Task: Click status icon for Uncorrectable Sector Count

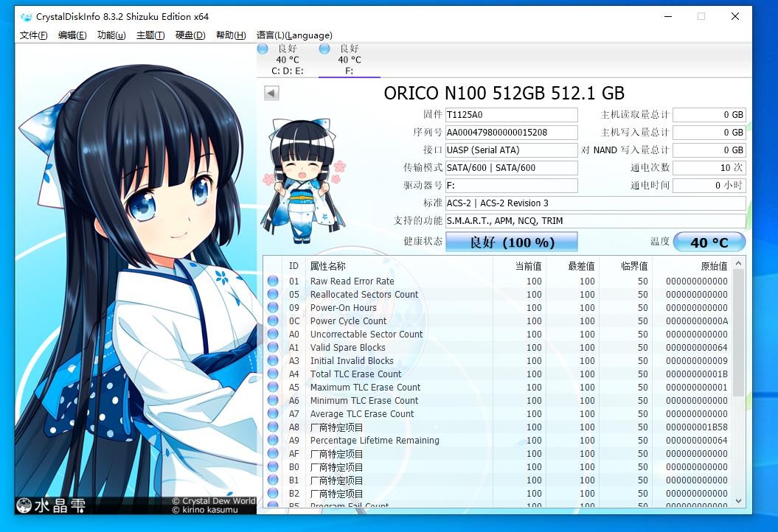Action: 273,334
